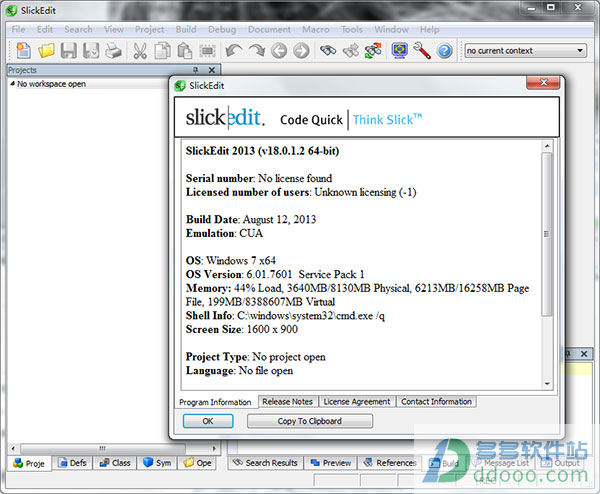Open the Search menu
This screenshot has height=494, width=600.
78,29
